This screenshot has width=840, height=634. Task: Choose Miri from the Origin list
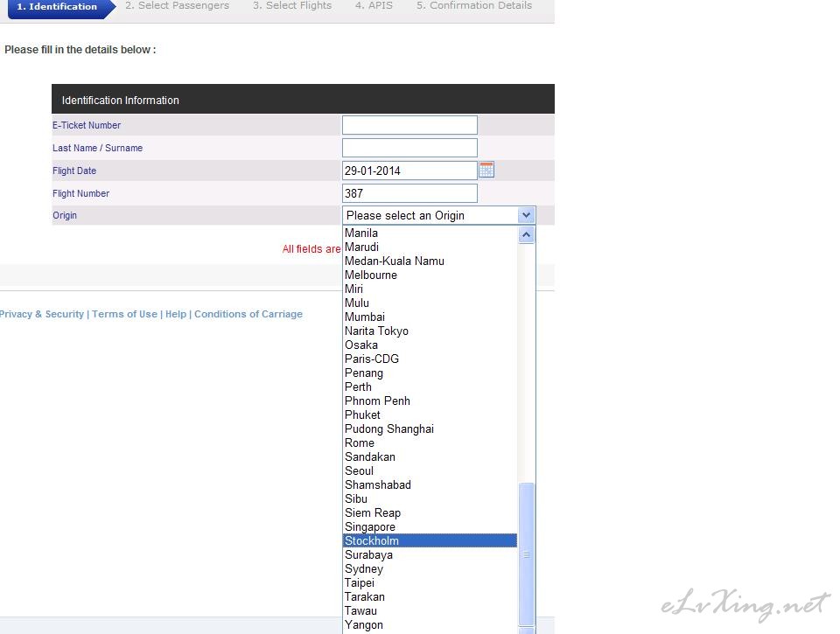pos(430,289)
